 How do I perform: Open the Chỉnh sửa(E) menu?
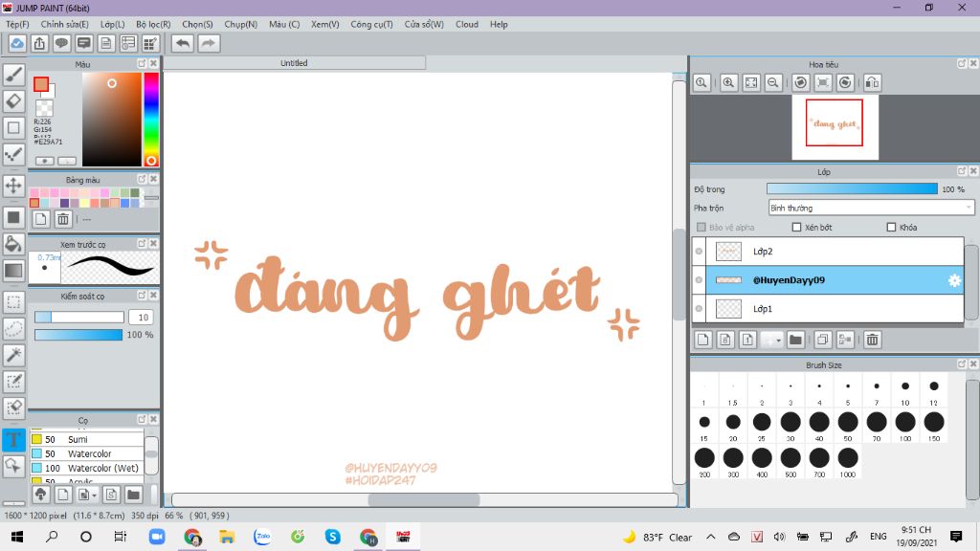(x=64, y=24)
